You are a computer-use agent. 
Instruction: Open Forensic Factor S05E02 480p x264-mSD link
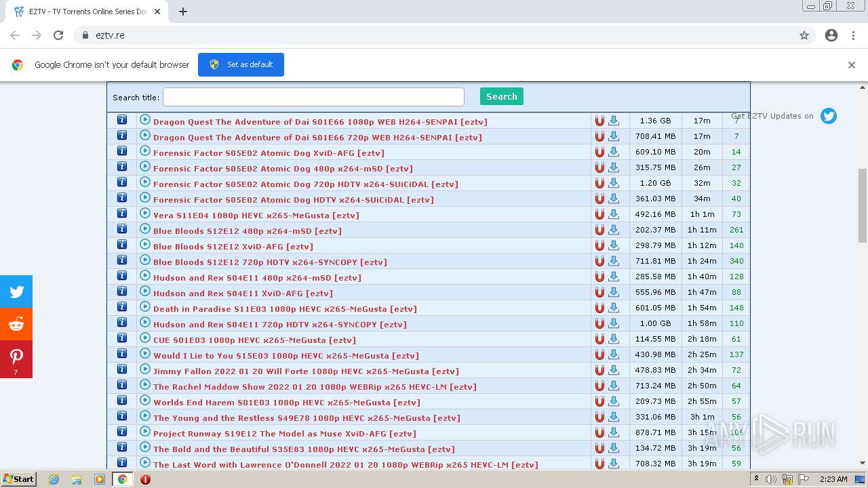[283, 168]
